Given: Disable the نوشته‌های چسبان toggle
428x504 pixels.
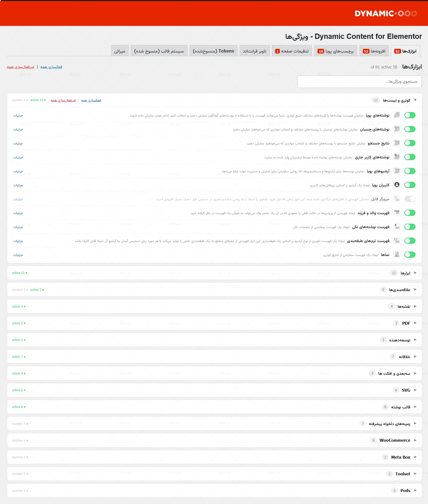Looking at the screenshot, I should [410, 129].
